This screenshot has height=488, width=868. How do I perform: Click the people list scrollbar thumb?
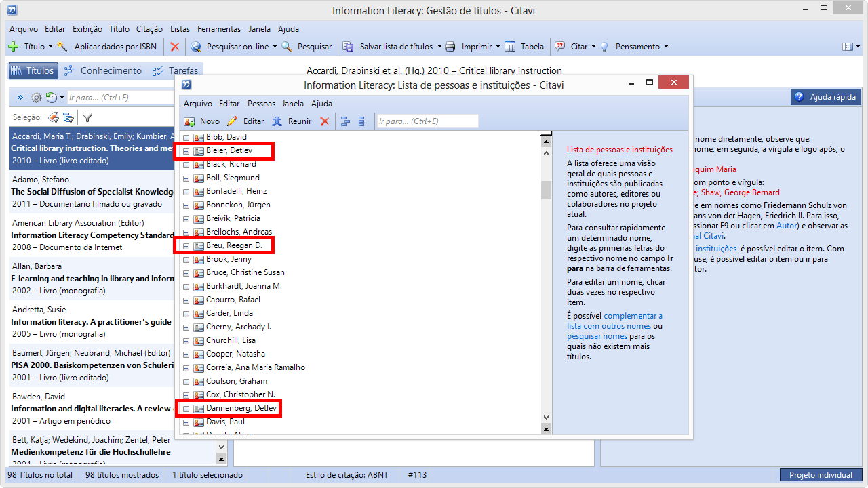tap(546, 190)
